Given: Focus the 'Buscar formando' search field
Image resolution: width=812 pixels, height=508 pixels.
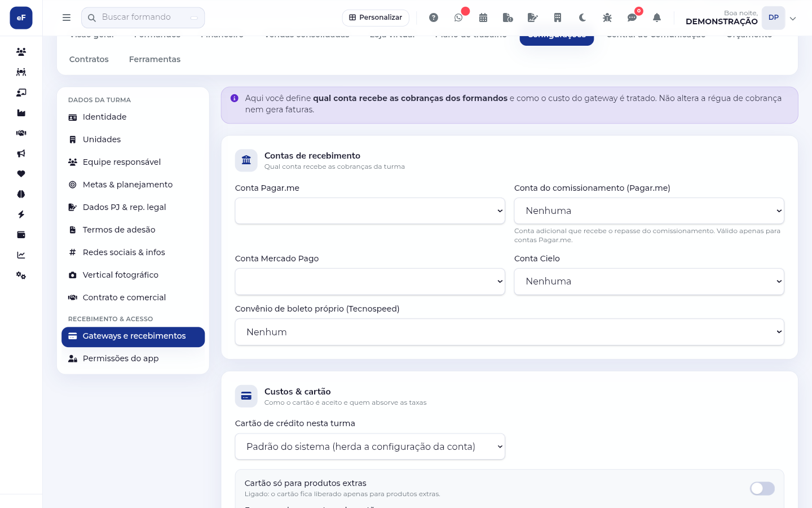Looking at the screenshot, I should [x=143, y=17].
